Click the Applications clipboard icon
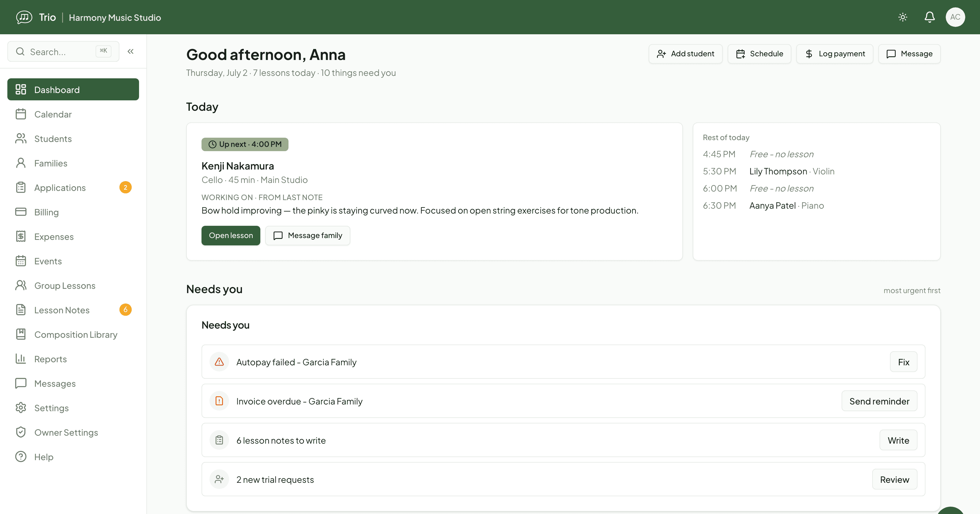Screen dimensions: 980x514 pyautogui.click(x=21, y=188)
